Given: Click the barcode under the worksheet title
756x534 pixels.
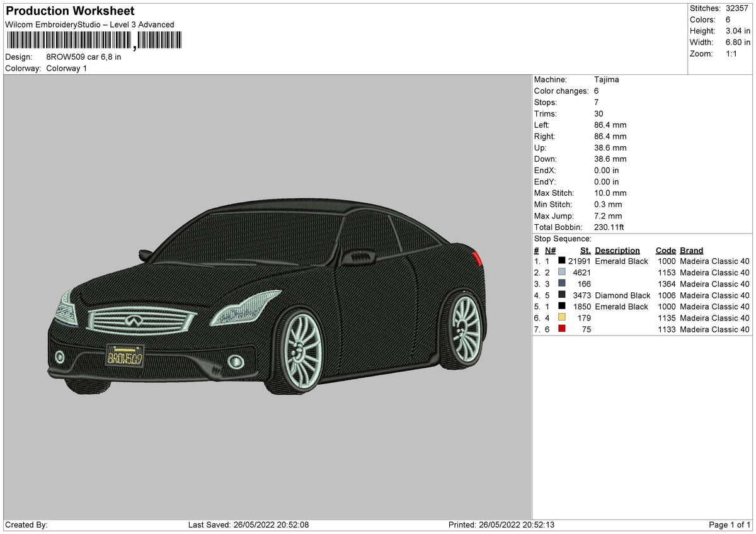Looking at the screenshot, I should pos(93,41).
